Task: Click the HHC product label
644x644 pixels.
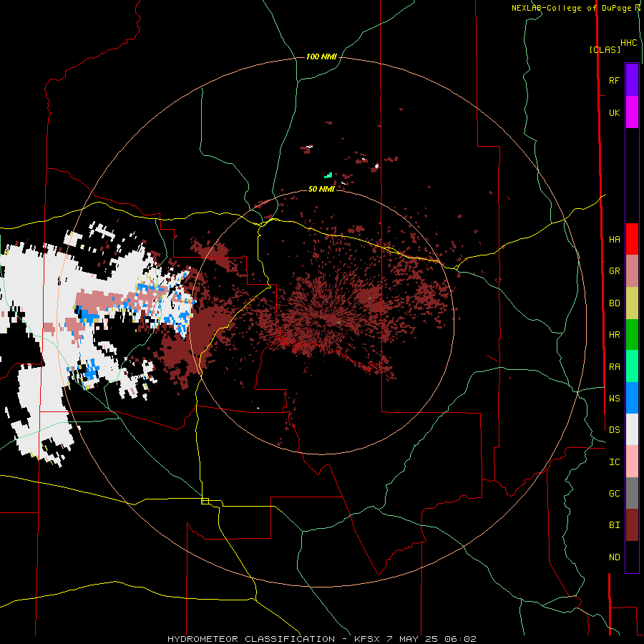Action: [x=629, y=43]
